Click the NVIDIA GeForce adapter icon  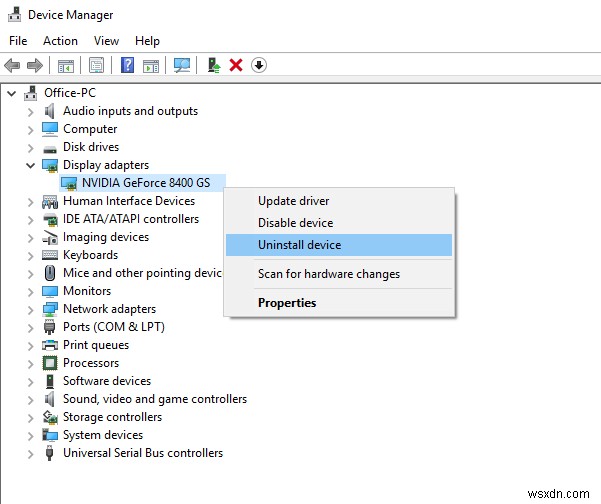[69, 183]
